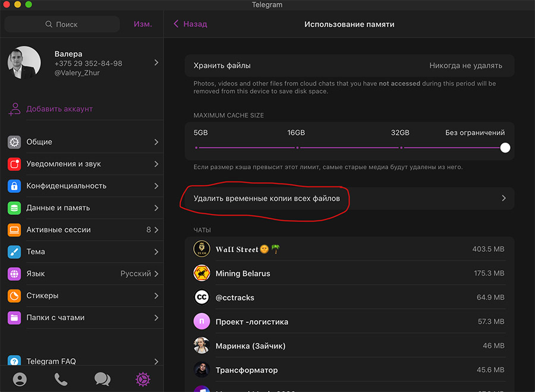Expand the Активные сессии chevron

[156, 230]
